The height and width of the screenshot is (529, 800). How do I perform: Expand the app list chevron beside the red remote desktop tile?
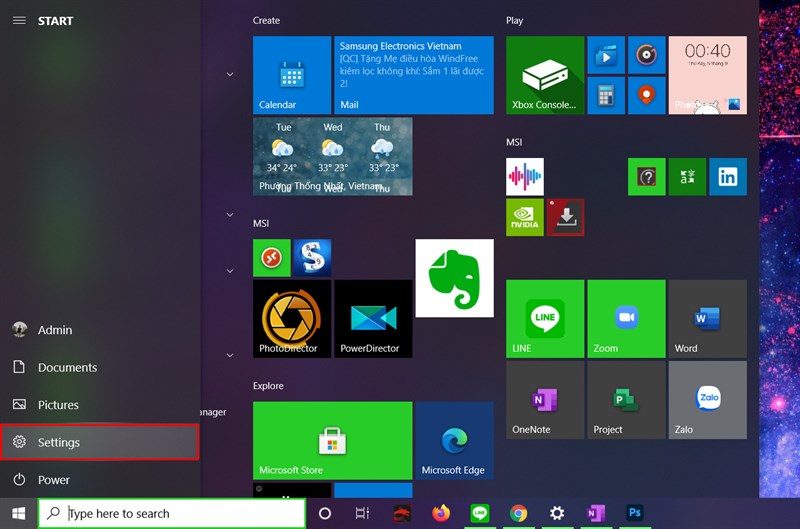230,271
